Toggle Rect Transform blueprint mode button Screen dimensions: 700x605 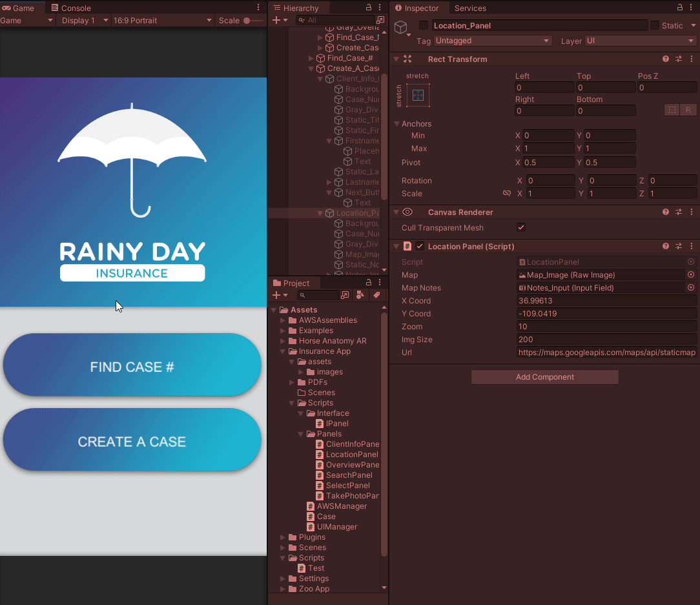pos(672,110)
